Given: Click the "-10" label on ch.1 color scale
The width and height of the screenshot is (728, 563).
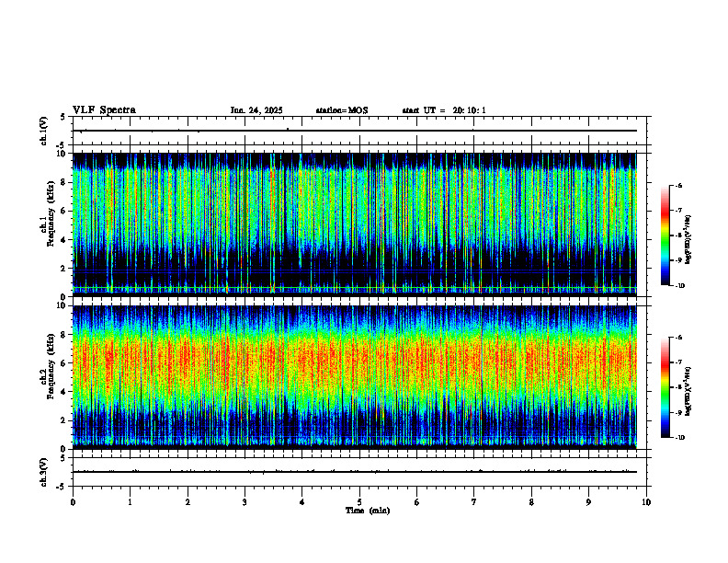Looking at the screenshot, I should click(x=679, y=285).
